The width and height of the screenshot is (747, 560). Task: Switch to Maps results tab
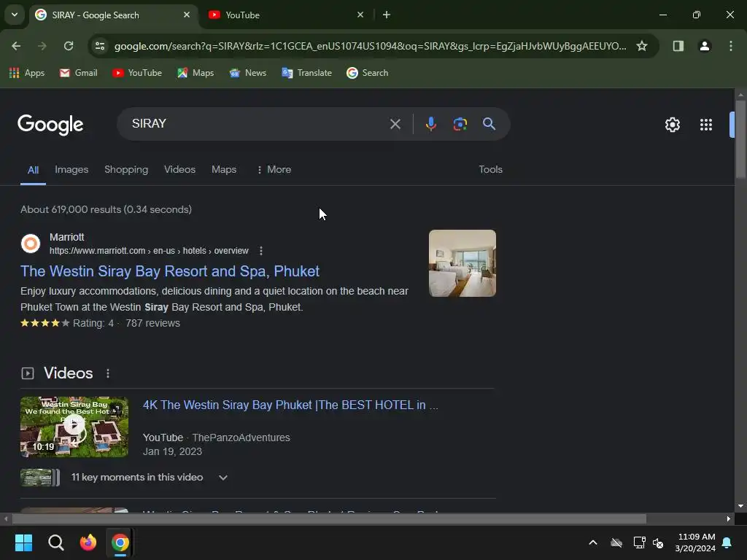click(224, 169)
